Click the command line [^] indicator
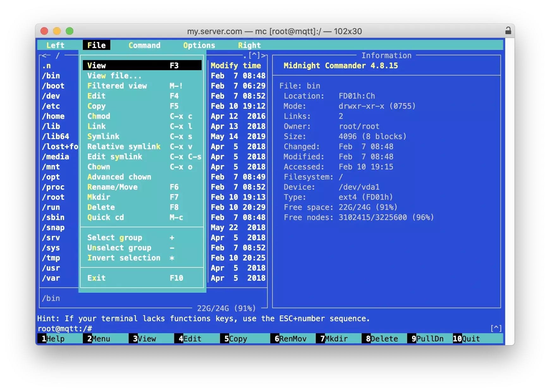This screenshot has height=392, width=550. pyautogui.click(x=496, y=328)
